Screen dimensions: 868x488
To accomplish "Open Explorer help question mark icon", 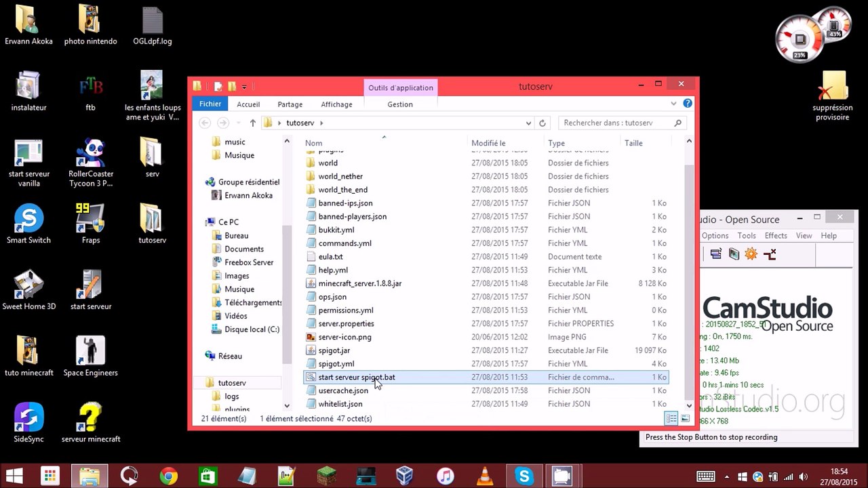I will pos(688,104).
